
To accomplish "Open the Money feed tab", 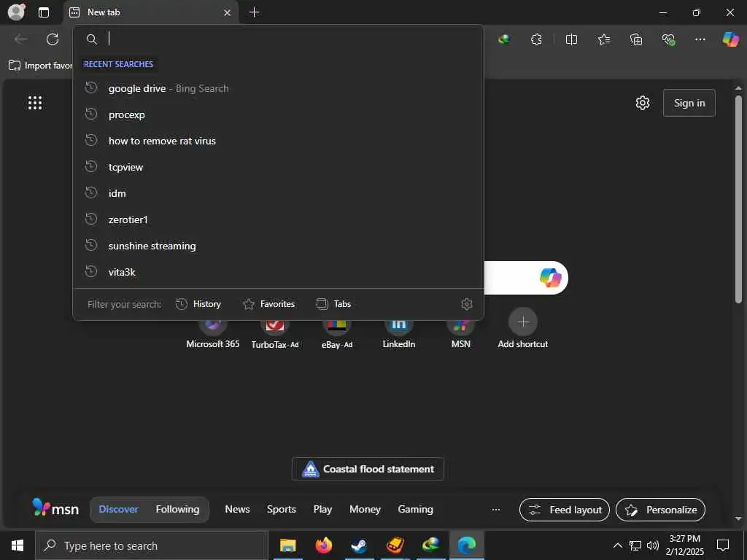I will [x=365, y=509].
